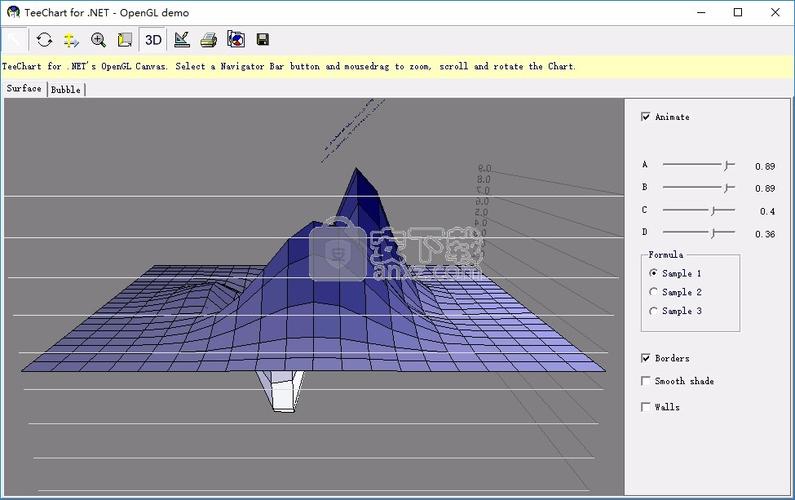Close the TeeChart window
The height and width of the screenshot is (500, 795).
tap(775, 13)
